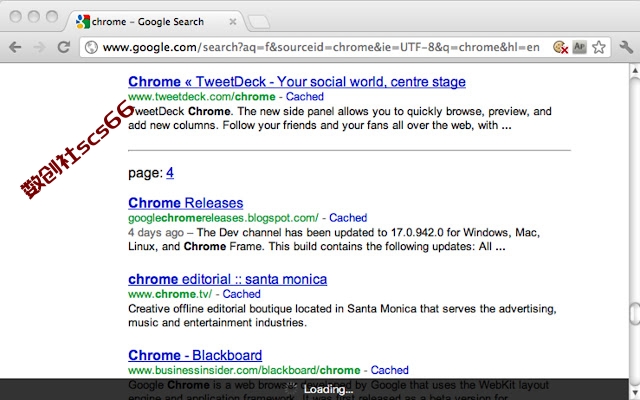Click the www.businessinsider.com/blackboard/chrome URL text
640x400 pixels.
point(244,370)
